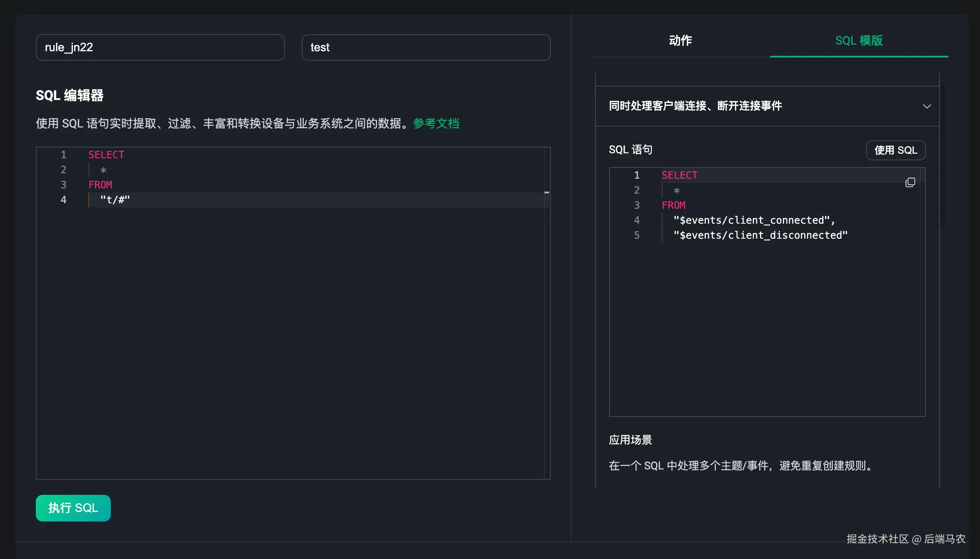Click the main SQL editor overview ruler marker
The height and width of the screenshot is (559, 980).
(x=547, y=192)
